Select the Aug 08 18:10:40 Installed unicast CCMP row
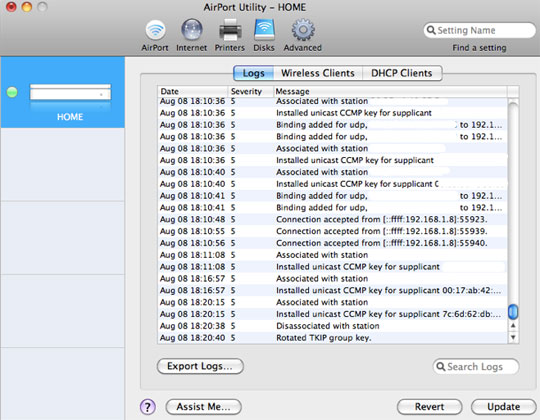540x420 pixels. [x=333, y=184]
